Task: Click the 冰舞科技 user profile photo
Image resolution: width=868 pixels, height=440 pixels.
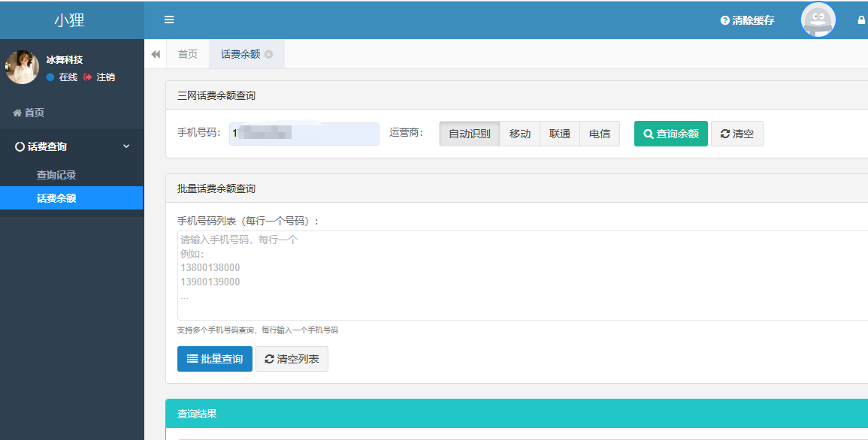Action: coord(22,68)
